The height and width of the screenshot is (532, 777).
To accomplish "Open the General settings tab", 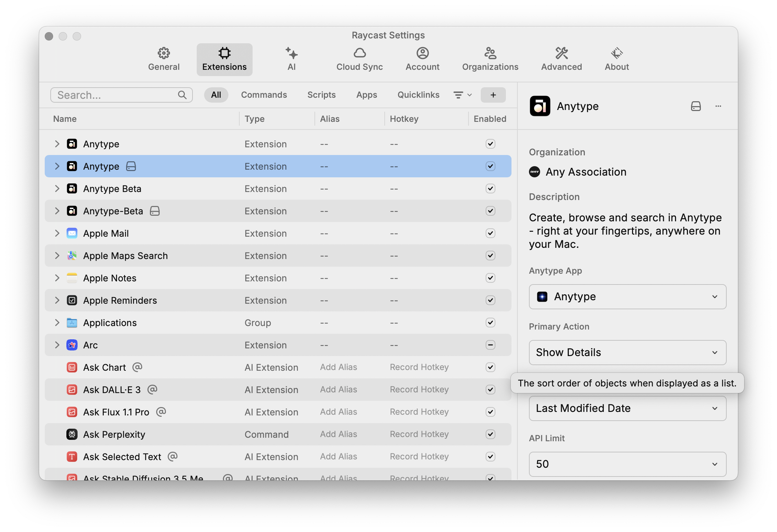I will pyautogui.click(x=164, y=59).
